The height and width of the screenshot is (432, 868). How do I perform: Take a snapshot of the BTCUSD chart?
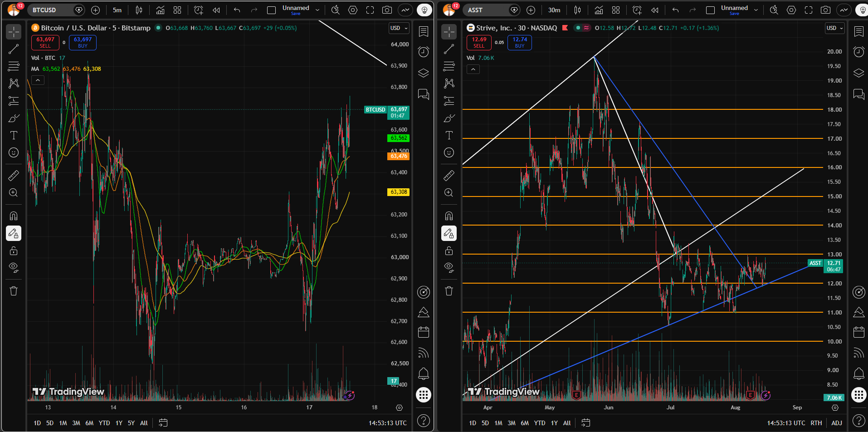click(x=387, y=10)
